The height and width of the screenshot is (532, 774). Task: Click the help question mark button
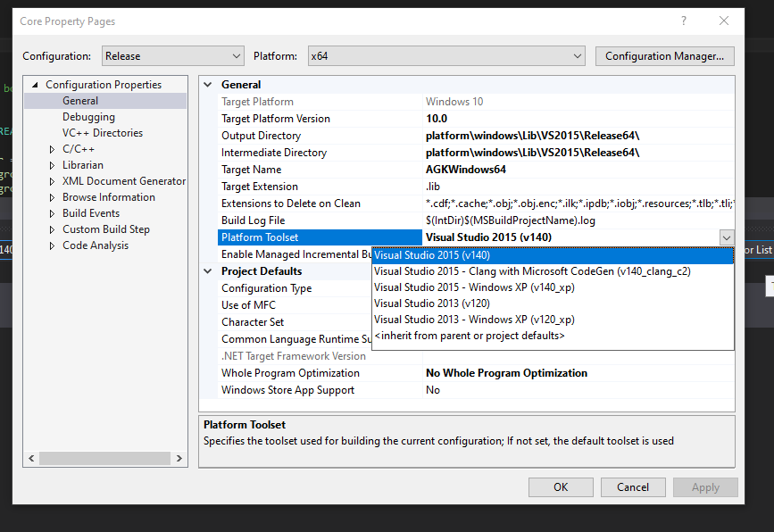tap(684, 21)
